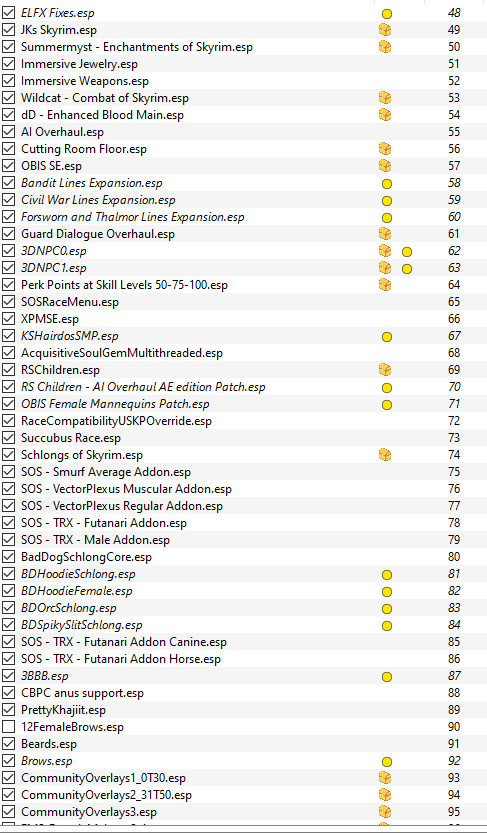Select the BadDogSchlongCore.esp plugin name
Image resolution: width=487 pixels, height=833 pixels.
click(x=87, y=557)
